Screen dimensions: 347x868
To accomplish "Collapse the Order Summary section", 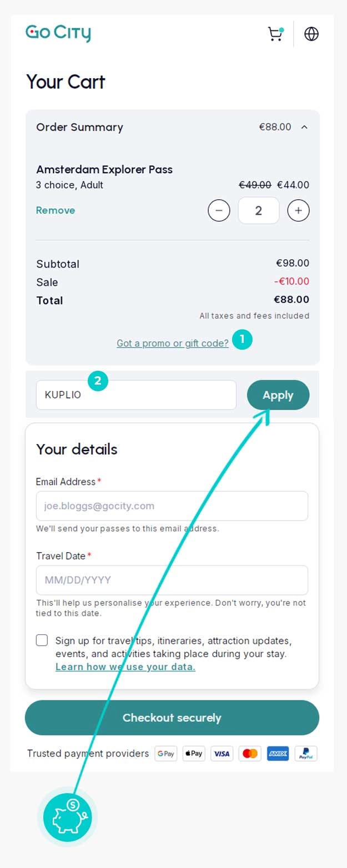I will click(304, 127).
